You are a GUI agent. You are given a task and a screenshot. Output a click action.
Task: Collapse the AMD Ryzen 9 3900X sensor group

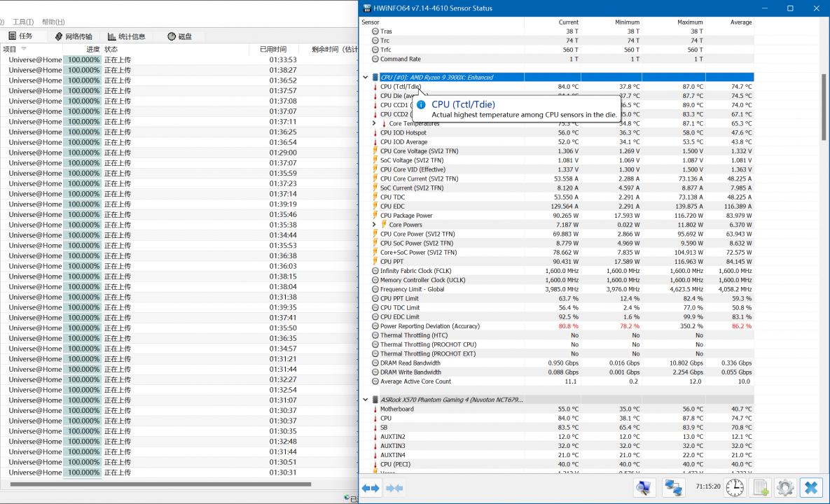tap(365, 77)
